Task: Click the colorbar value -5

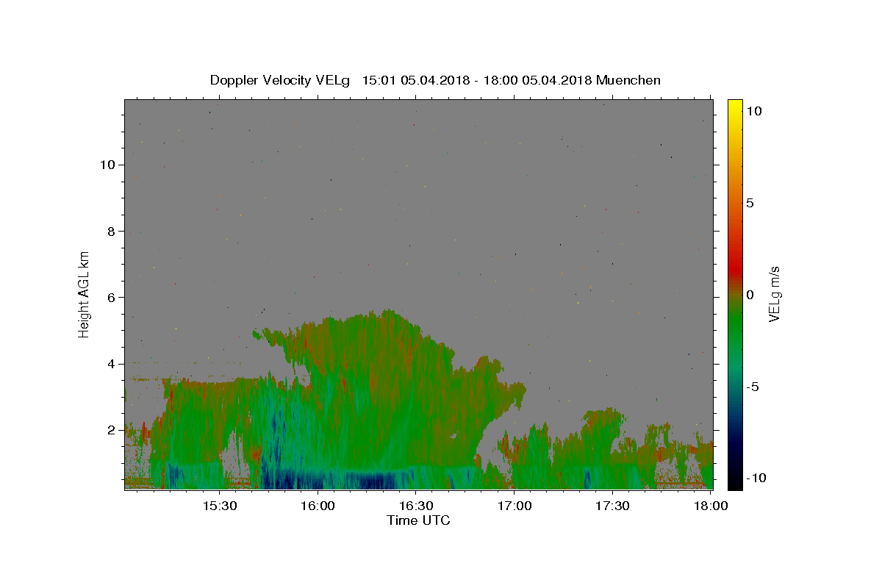Action: click(x=753, y=387)
